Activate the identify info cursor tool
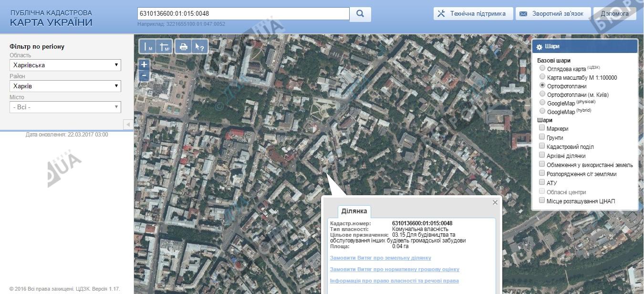Viewport: 644px width, 294px height. click(199, 47)
